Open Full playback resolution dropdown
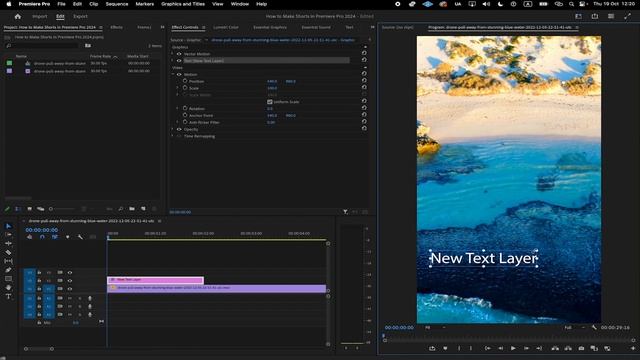The width and height of the screenshot is (640, 360). (574, 327)
